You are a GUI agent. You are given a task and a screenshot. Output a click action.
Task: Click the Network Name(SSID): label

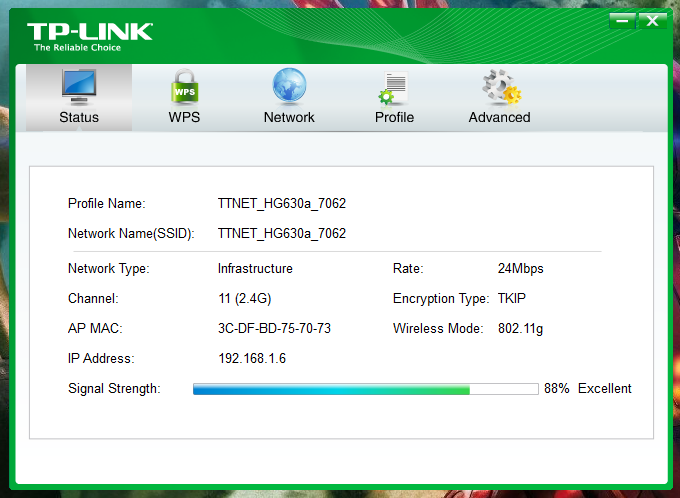coord(131,233)
